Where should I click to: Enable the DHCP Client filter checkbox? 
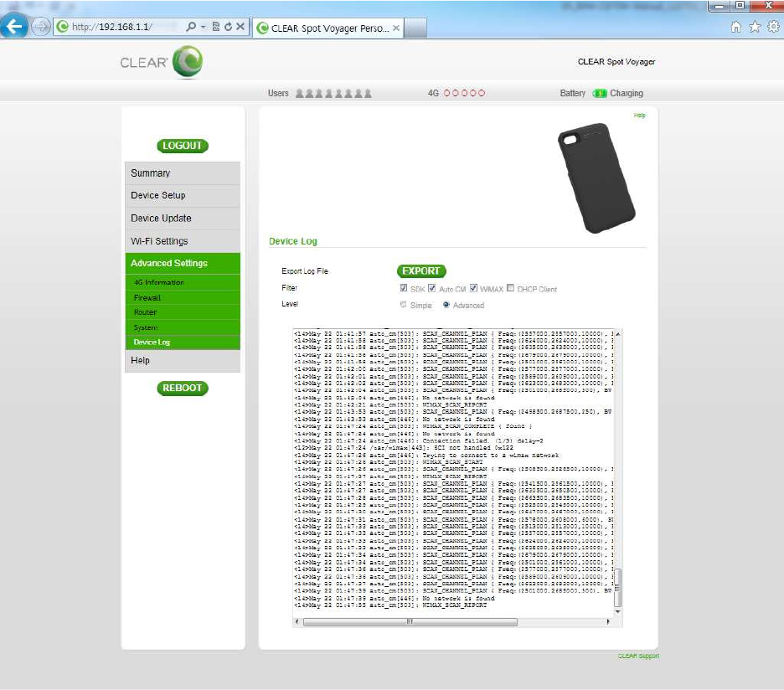(x=510, y=288)
